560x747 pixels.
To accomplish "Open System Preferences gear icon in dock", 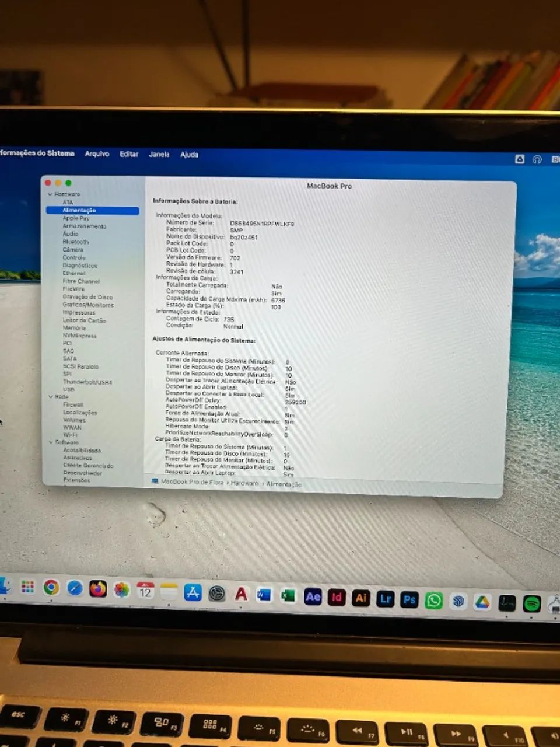I will point(217,594).
